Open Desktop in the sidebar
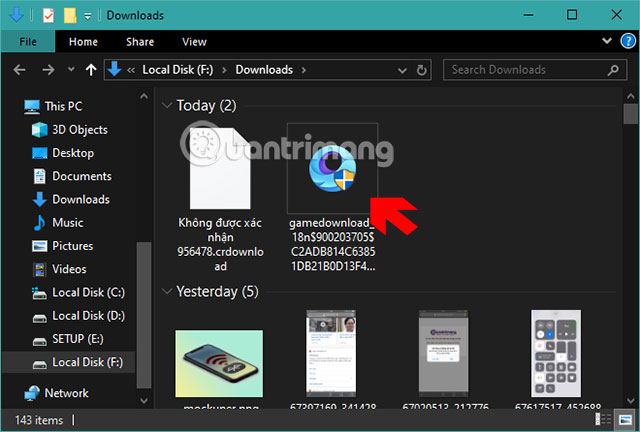This screenshot has height=432, width=640. 63,153
